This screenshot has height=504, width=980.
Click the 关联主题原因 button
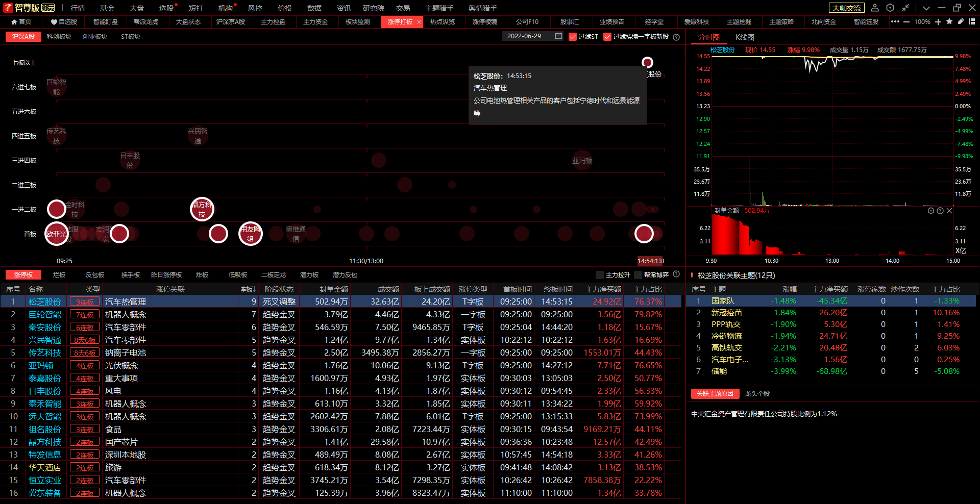click(x=715, y=394)
